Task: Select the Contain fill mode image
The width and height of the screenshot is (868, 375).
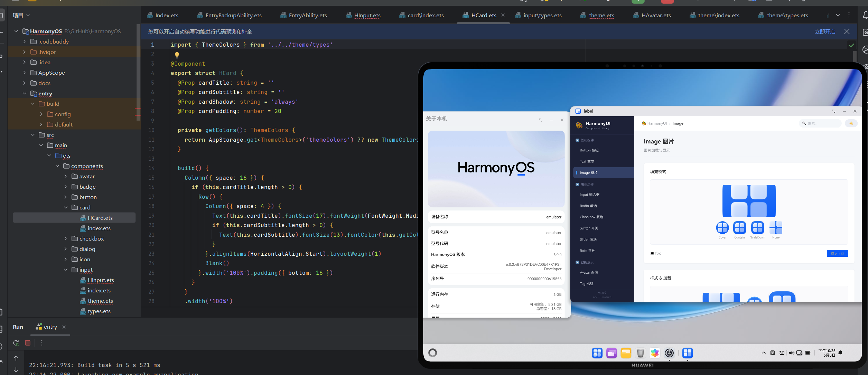Action: tap(740, 228)
